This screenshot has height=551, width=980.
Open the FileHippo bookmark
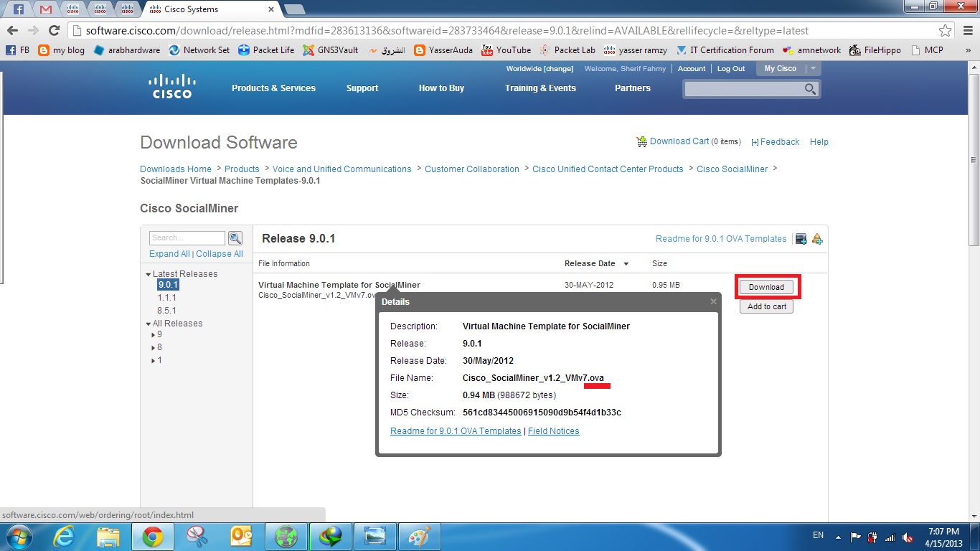pyautogui.click(x=875, y=50)
